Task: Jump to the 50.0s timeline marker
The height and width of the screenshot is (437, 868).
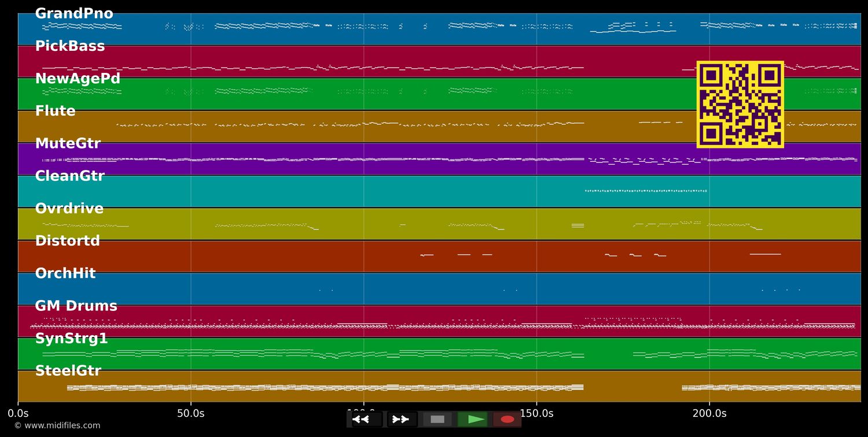Action: click(x=190, y=413)
